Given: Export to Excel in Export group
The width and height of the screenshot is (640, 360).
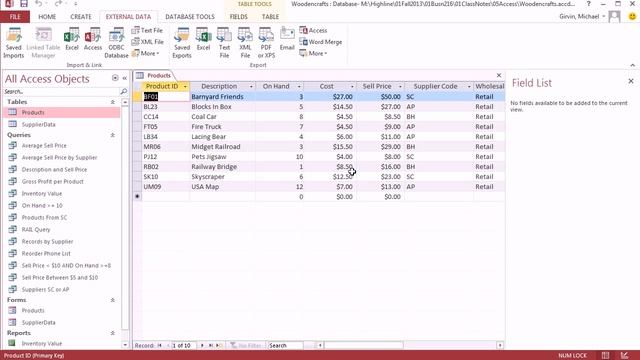Looking at the screenshot, I should pos(203,40).
